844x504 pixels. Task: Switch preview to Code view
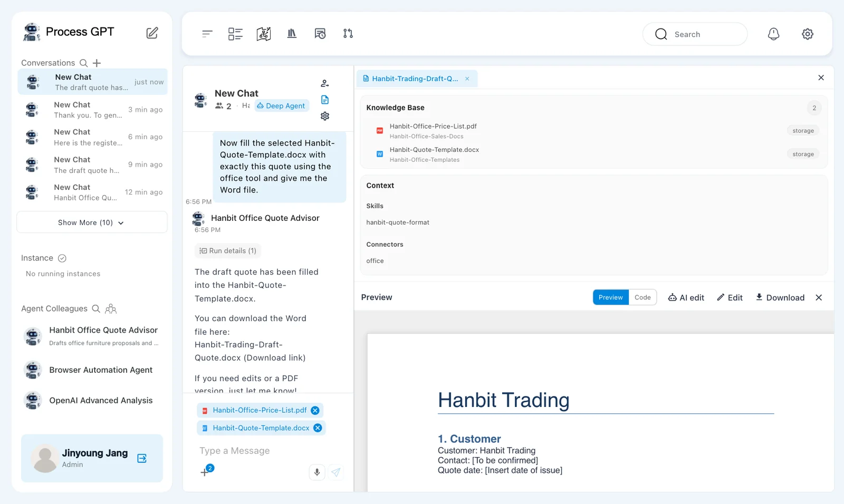click(642, 297)
